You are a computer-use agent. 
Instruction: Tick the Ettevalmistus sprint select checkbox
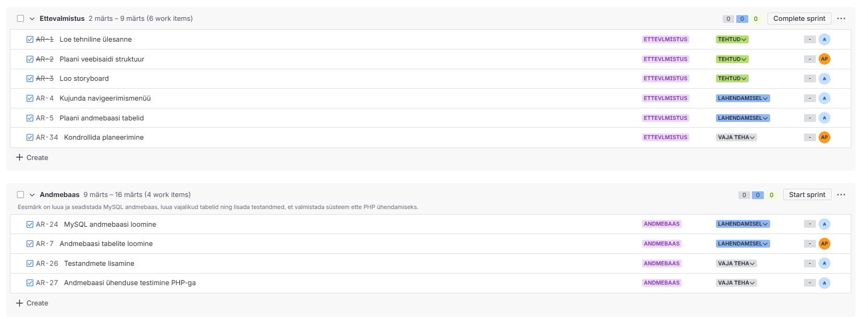(x=21, y=19)
